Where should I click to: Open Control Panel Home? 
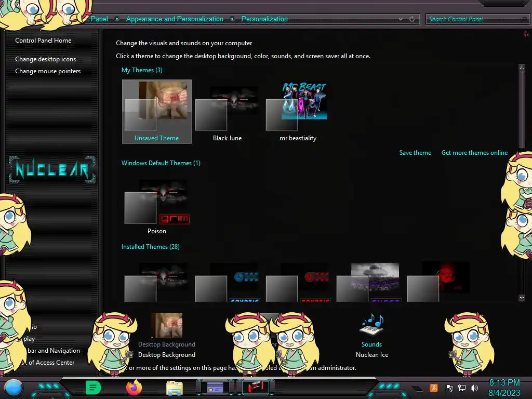pos(43,41)
